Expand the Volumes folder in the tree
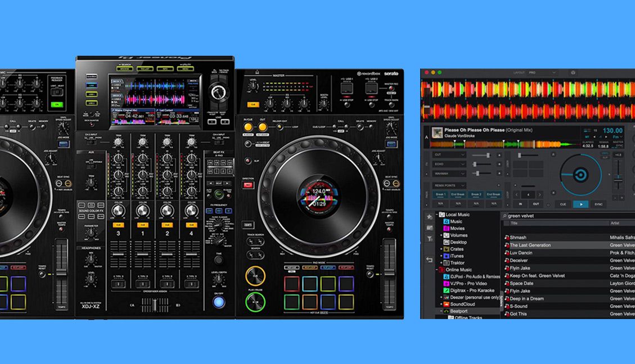Image resolution: width=635 pixels, height=364 pixels. [x=442, y=235]
